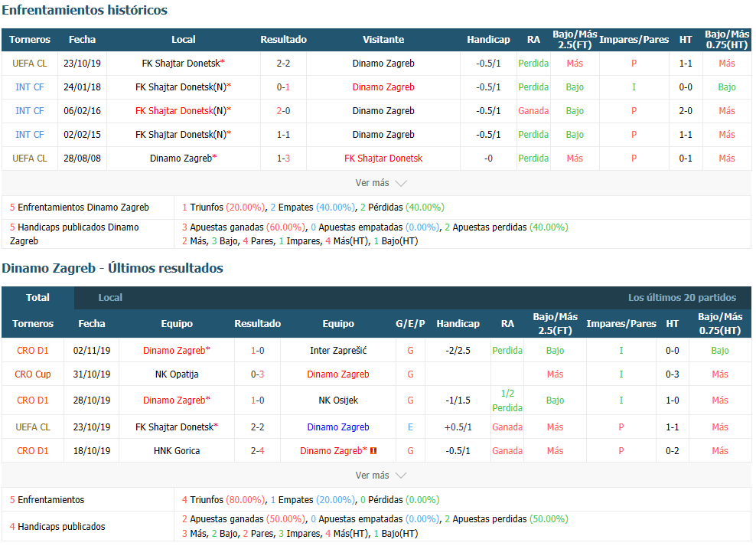Click '1/2 Perdida' RA cell for NK Osijek
Image resolution: width=756 pixels, height=546 pixels.
pos(507,401)
